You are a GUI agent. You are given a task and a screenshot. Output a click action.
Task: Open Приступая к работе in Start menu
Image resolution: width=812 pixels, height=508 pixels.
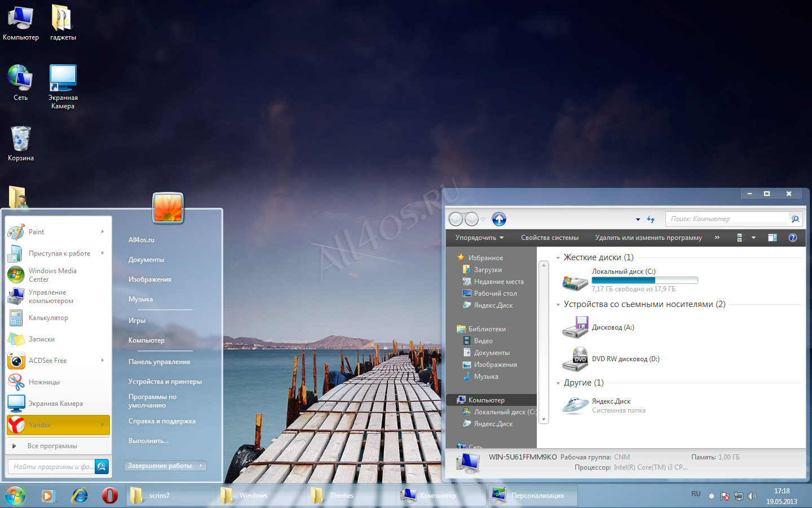58,253
